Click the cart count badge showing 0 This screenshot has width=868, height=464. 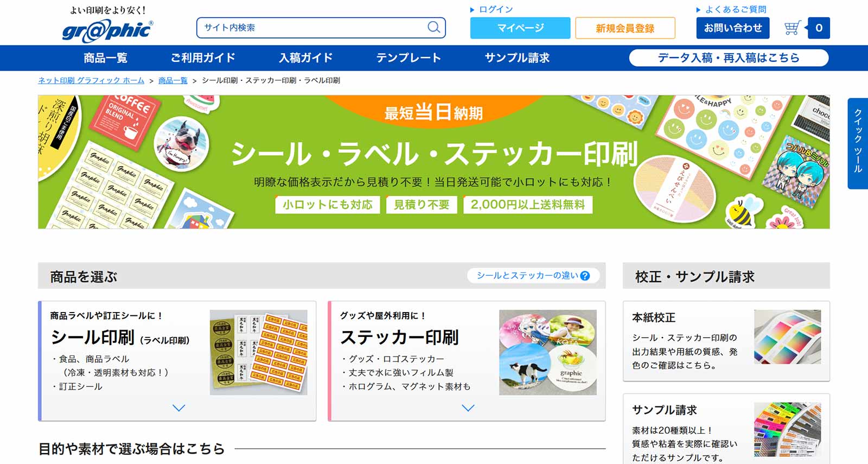819,28
